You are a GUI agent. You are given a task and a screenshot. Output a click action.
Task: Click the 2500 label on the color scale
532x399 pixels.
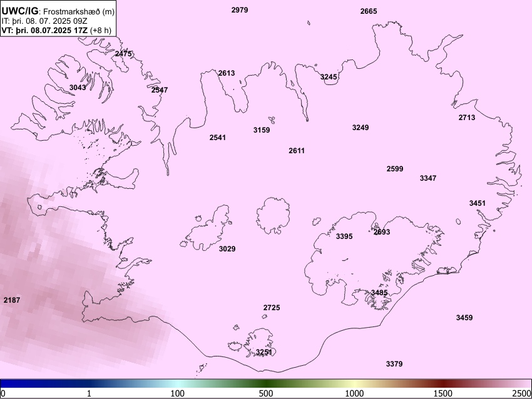(522, 393)
